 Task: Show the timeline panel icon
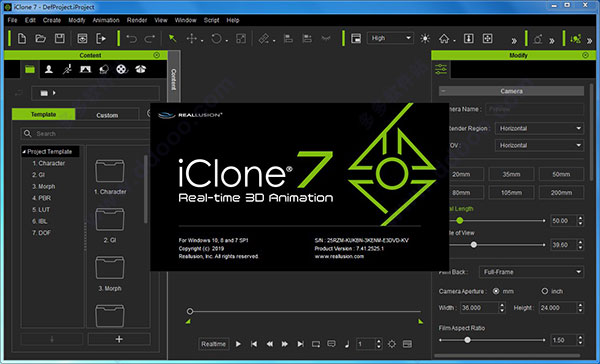click(x=408, y=344)
